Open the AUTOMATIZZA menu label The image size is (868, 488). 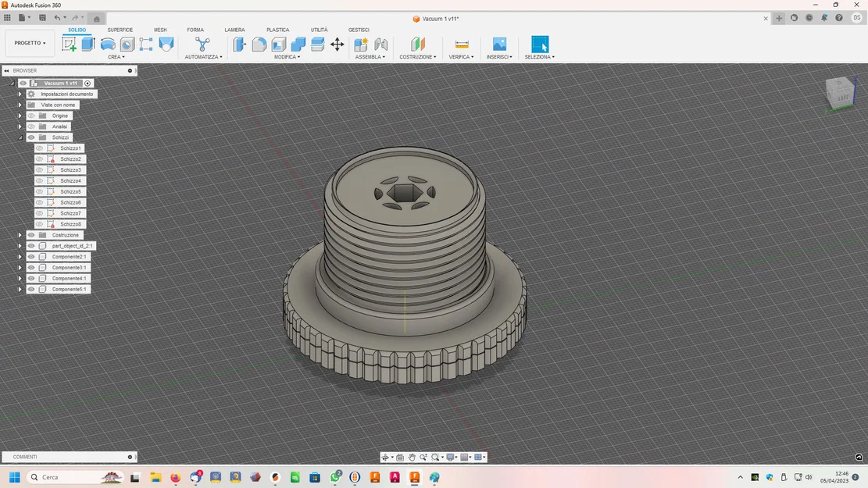204,57
